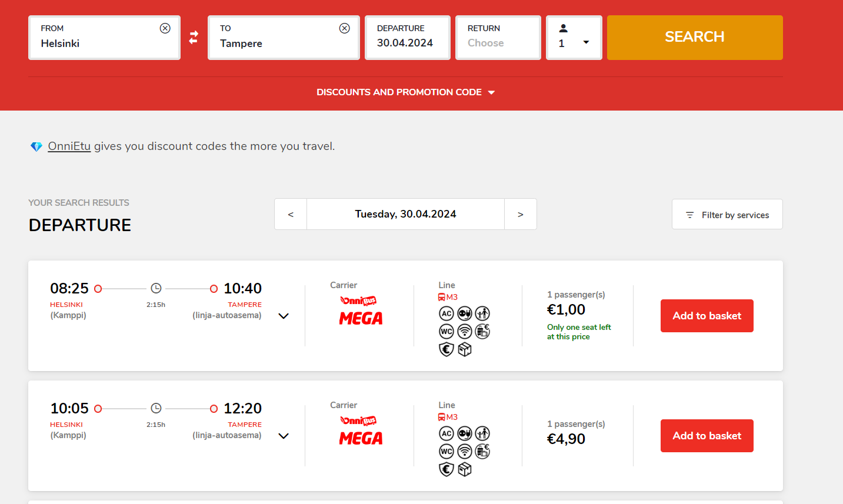Click OnniBus MEGA logo on the 08:25 trip
Viewport: 843px width, 504px height.
(x=361, y=311)
